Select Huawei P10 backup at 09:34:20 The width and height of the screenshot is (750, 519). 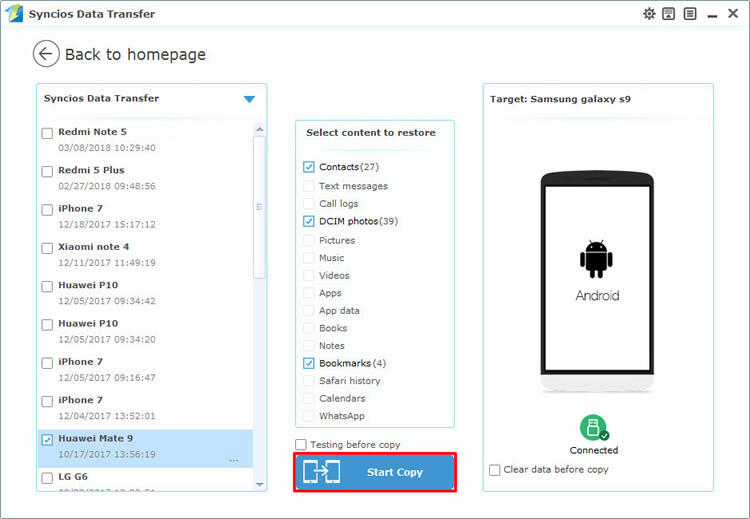[47, 324]
